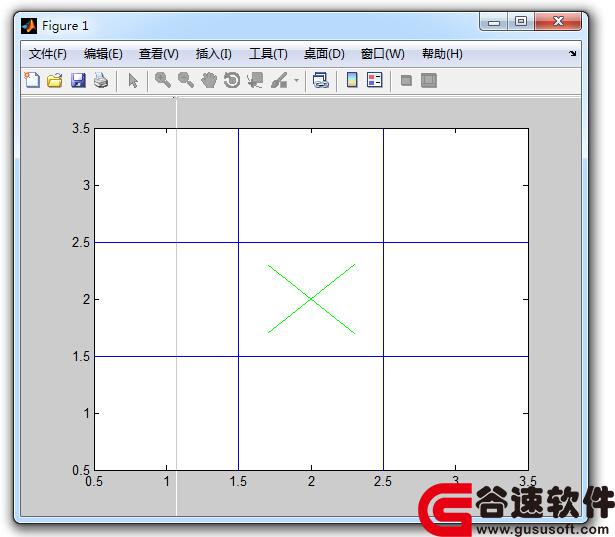
Task: Click the New Figure icon
Action: (x=32, y=80)
